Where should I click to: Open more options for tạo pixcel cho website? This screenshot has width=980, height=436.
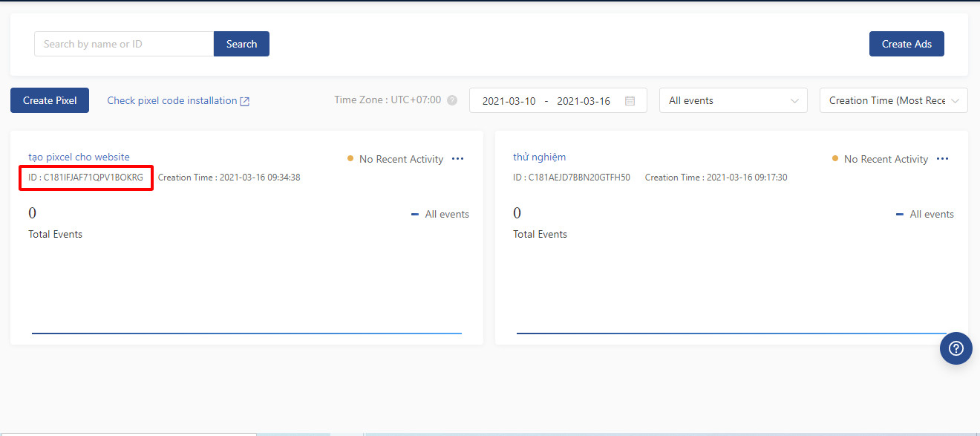[457, 159]
